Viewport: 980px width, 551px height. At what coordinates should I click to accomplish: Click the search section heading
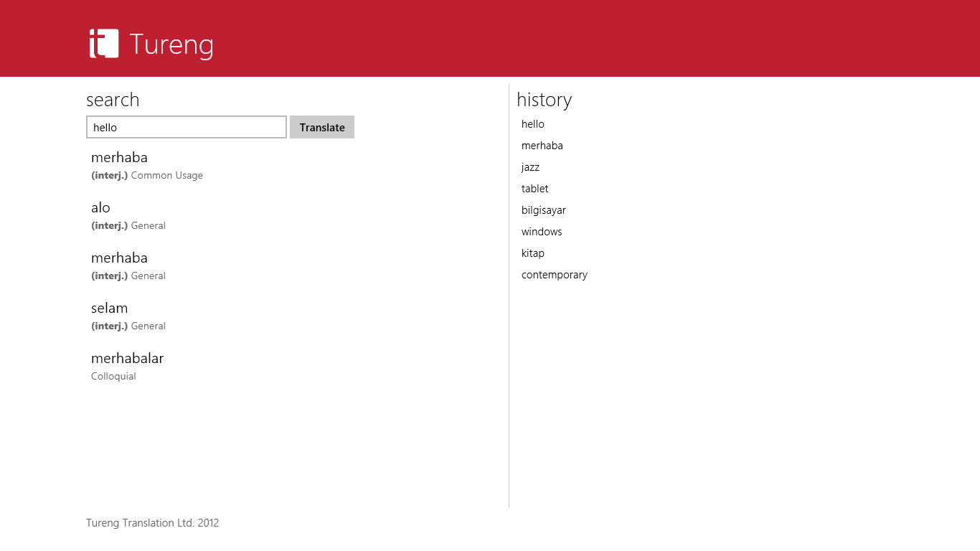(x=113, y=100)
